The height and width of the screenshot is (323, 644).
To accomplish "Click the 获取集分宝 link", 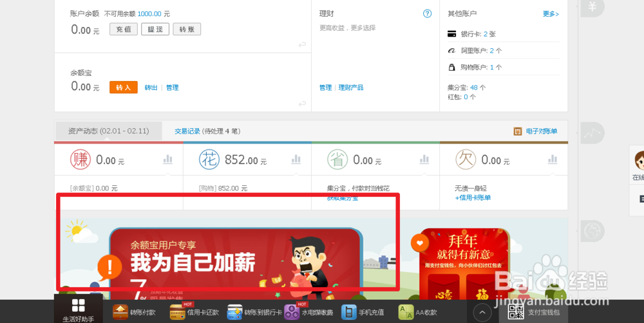I will (x=342, y=198).
